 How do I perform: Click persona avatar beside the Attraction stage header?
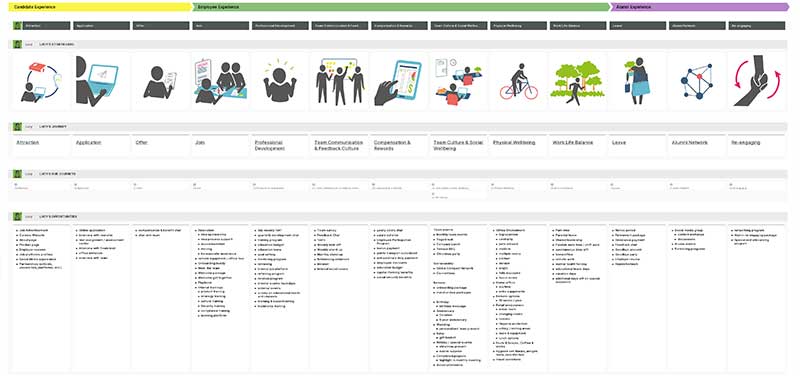(x=17, y=26)
